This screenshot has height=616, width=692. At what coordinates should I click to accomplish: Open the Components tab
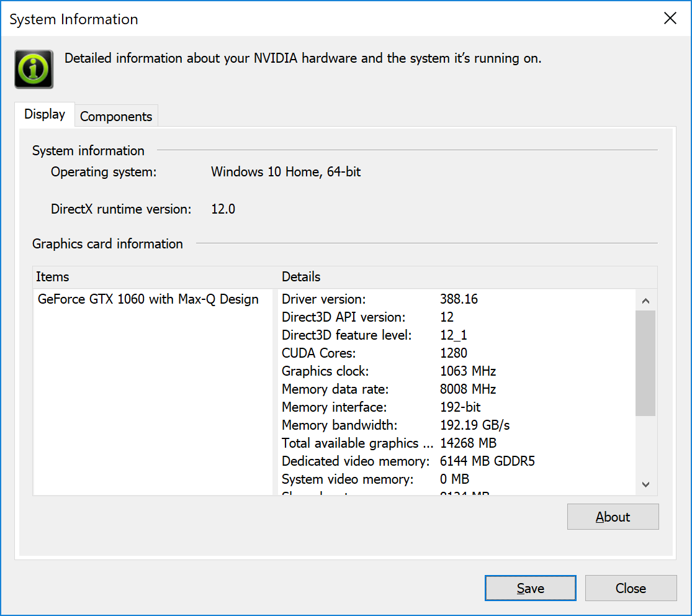pyautogui.click(x=116, y=116)
